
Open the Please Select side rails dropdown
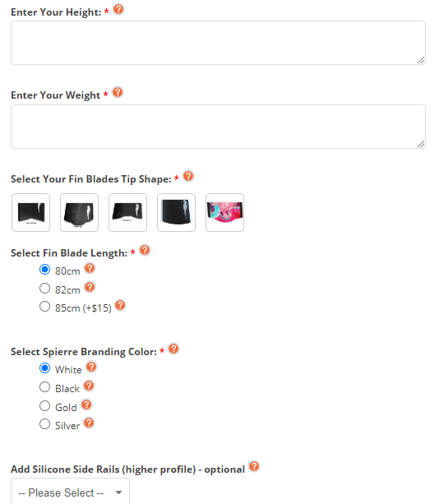pyautogui.click(x=70, y=492)
